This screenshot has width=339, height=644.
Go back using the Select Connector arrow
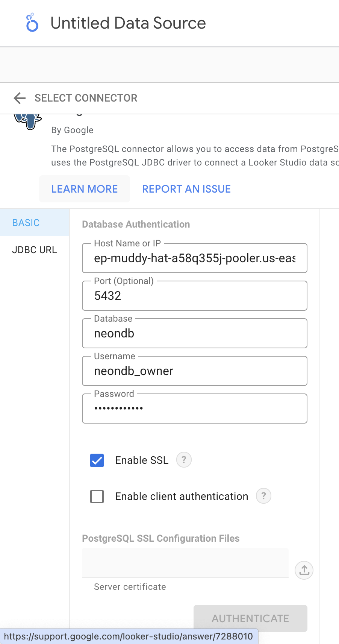point(20,98)
